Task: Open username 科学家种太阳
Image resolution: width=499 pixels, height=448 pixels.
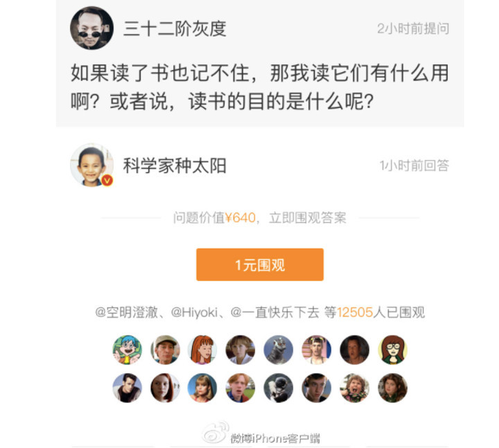Action: [x=175, y=165]
